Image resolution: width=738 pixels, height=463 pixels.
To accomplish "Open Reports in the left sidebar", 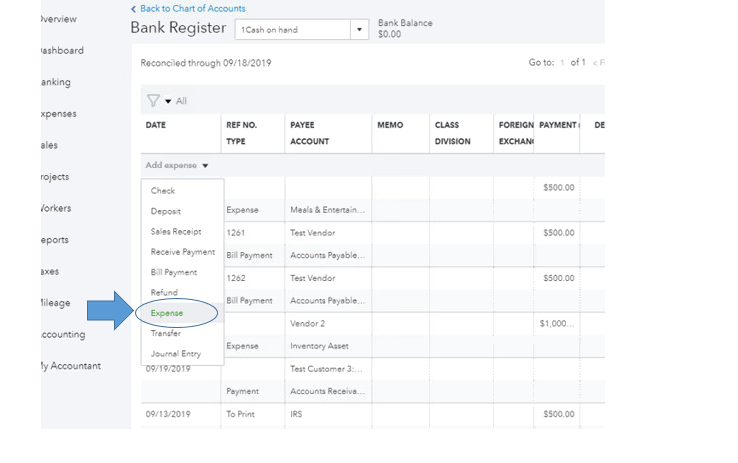I will point(58,240).
